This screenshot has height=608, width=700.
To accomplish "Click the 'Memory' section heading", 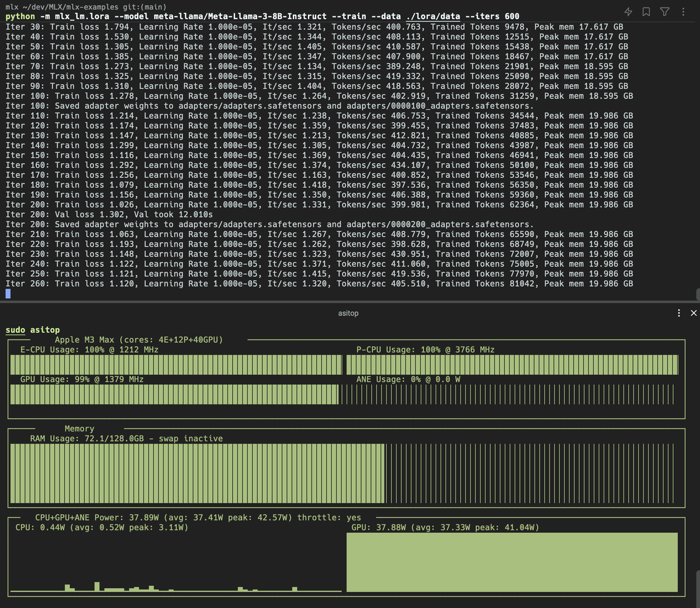I will (79, 428).
